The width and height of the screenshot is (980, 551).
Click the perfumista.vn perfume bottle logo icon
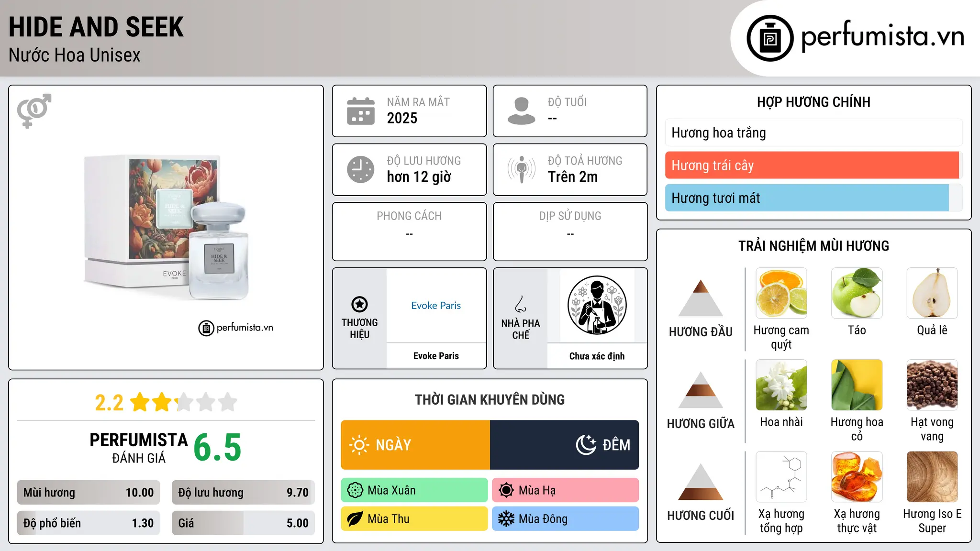tap(770, 38)
